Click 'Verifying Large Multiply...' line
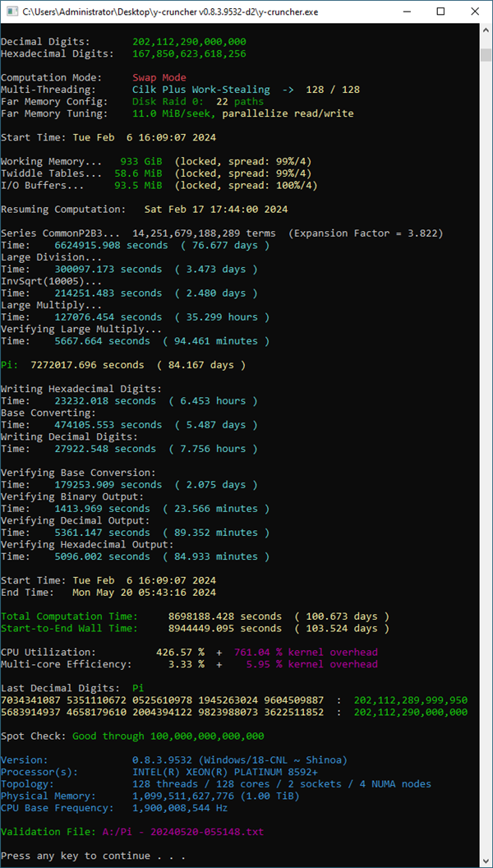This screenshot has width=493, height=868. click(81, 330)
